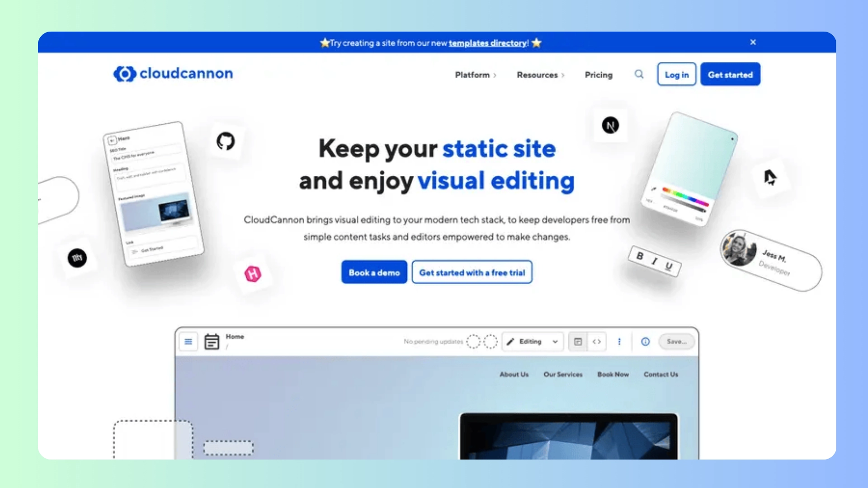This screenshot has height=488, width=868.
Task: Click the Next.js N logo icon
Action: pyautogui.click(x=610, y=125)
